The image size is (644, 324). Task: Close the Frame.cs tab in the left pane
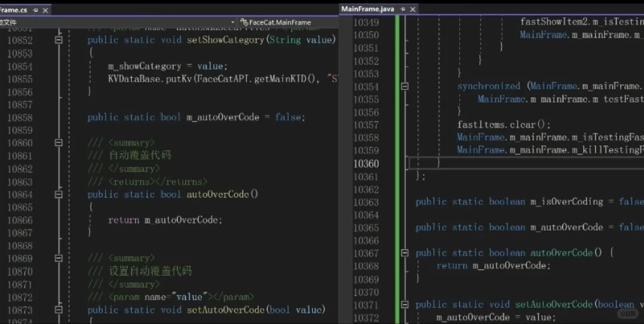pyautogui.click(x=45, y=10)
